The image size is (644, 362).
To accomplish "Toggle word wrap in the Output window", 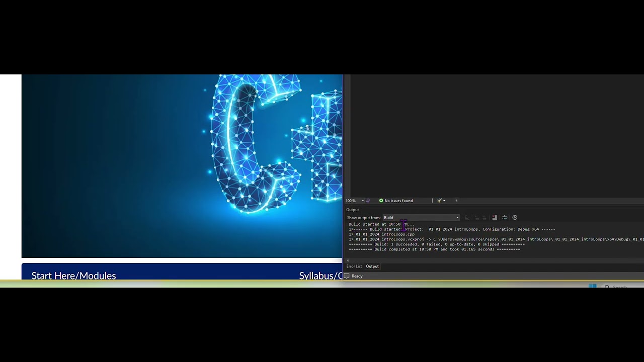I will [x=505, y=218].
